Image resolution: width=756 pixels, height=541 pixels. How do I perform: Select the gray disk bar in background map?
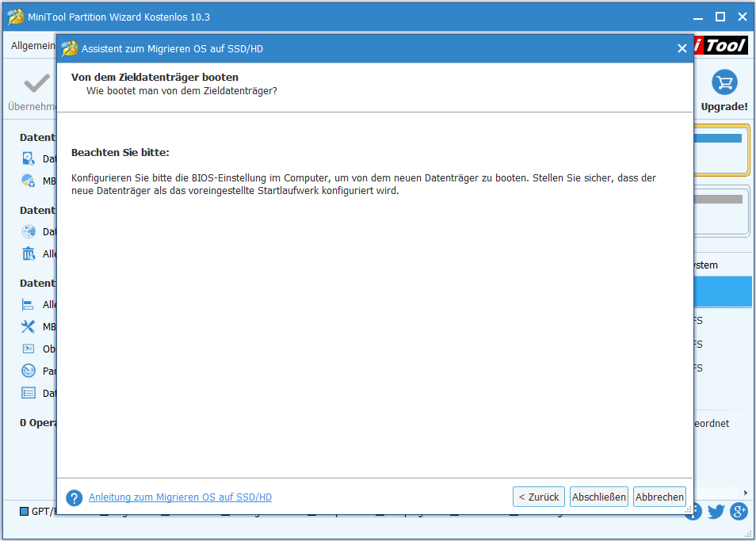click(719, 199)
